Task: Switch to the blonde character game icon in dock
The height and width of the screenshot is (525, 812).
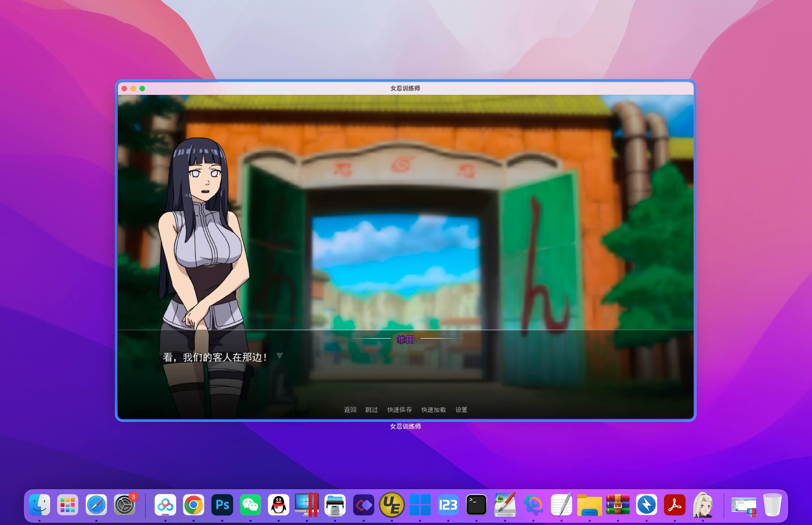Action: pyautogui.click(x=703, y=504)
